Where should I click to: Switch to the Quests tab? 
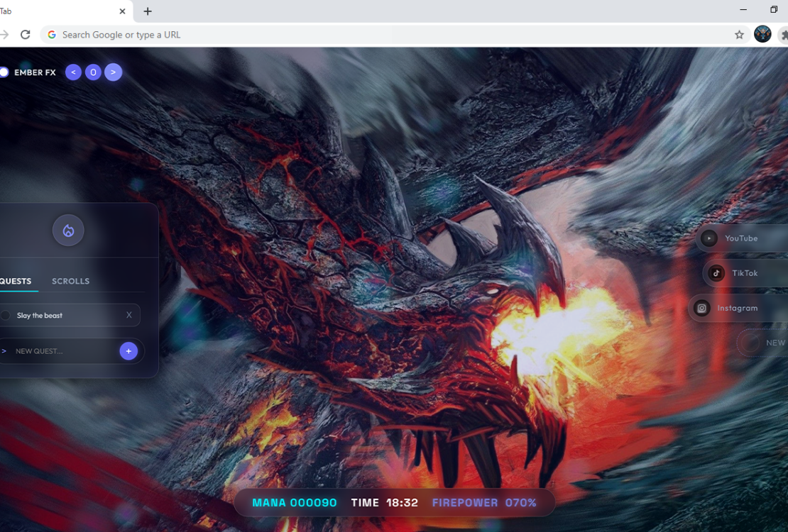point(15,282)
